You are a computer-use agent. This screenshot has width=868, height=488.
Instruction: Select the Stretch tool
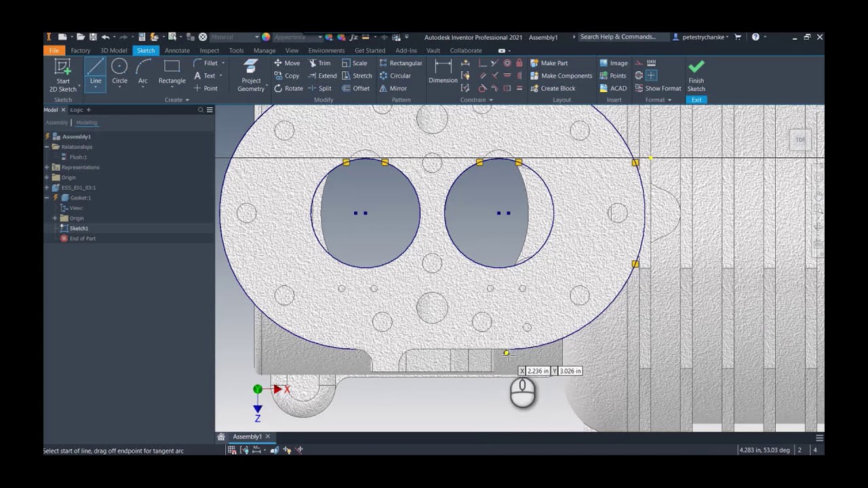coord(357,76)
